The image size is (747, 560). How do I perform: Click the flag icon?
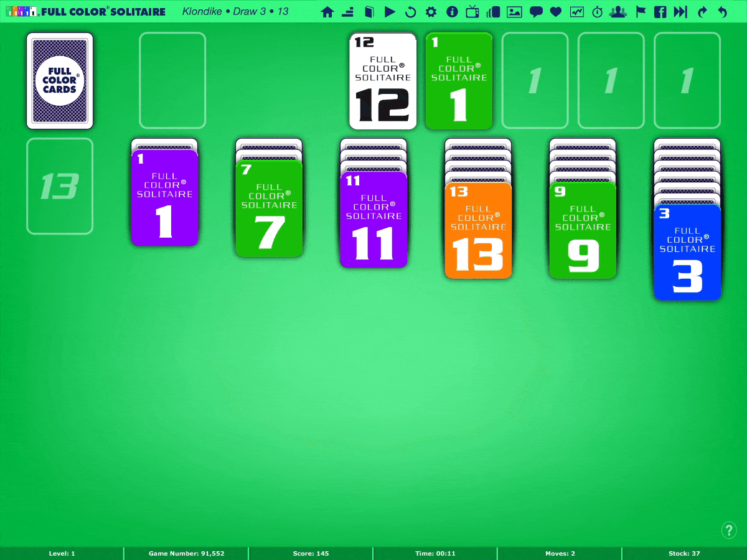641,12
